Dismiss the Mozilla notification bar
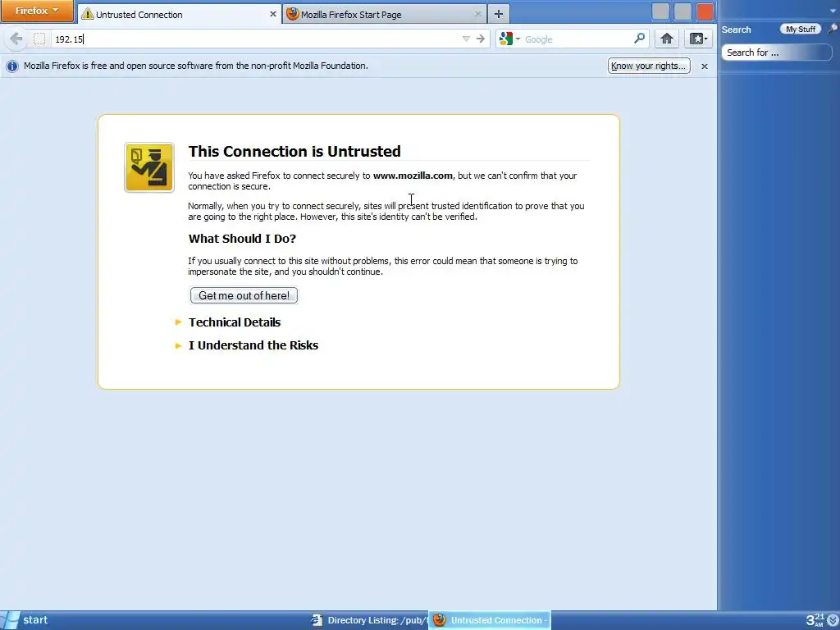840x630 pixels. 705,66
